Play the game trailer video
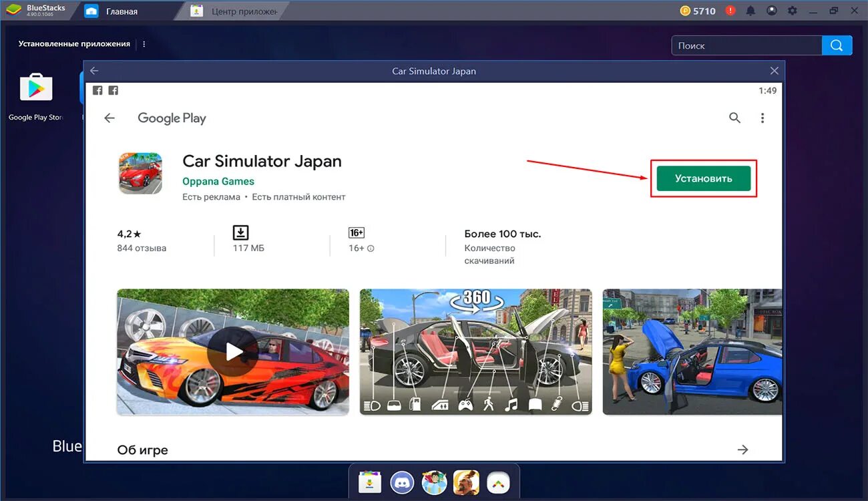The image size is (868, 501). coord(232,352)
